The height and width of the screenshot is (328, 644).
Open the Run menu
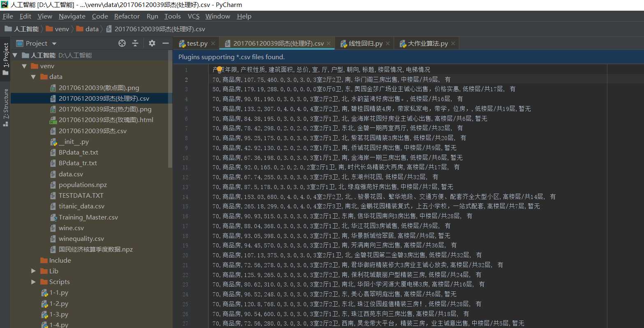pyautogui.click(x=152, y=16)
